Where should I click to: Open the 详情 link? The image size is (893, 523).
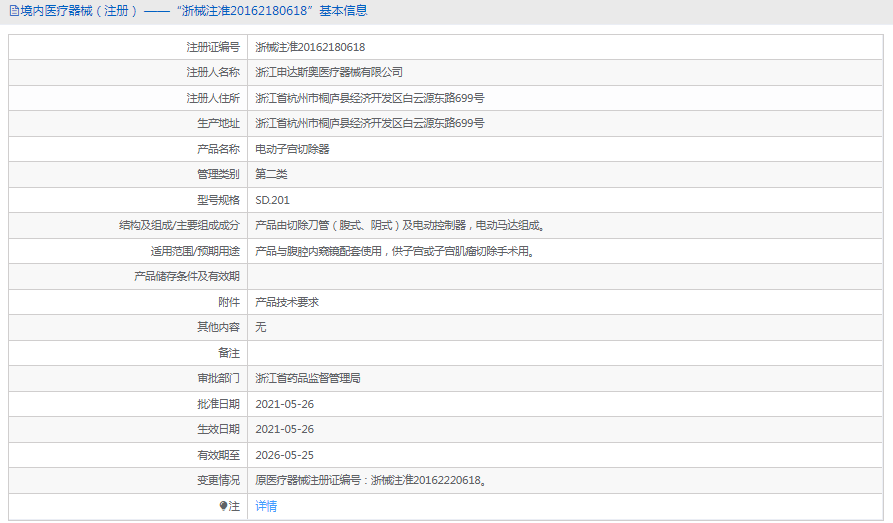266,506
